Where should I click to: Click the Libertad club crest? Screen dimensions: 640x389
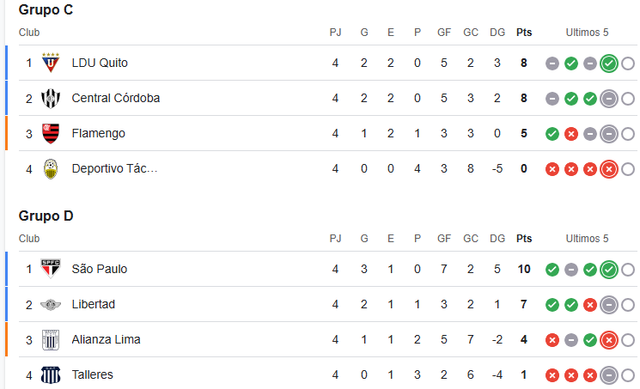coord(51,305)
